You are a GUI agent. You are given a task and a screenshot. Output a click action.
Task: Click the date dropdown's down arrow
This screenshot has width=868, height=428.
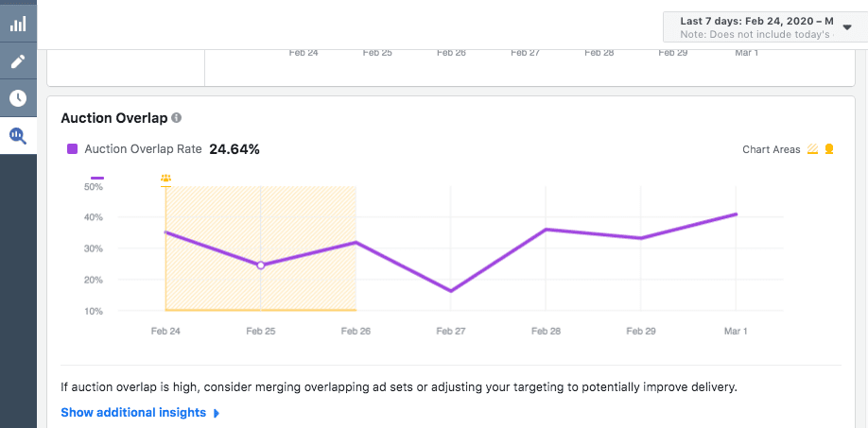[x=847, y=27]
